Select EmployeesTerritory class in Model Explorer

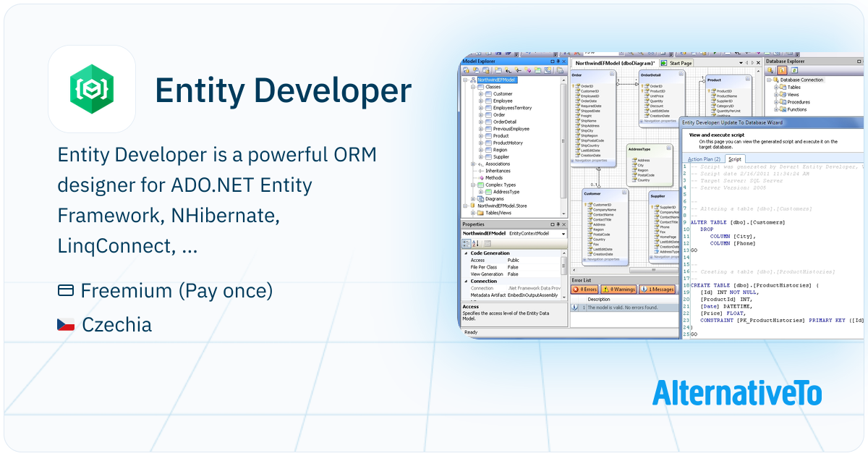512,108
